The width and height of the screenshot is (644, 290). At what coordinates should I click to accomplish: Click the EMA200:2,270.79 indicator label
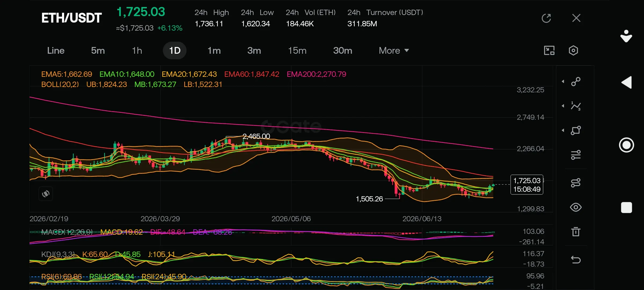click(x=316, y=74)
